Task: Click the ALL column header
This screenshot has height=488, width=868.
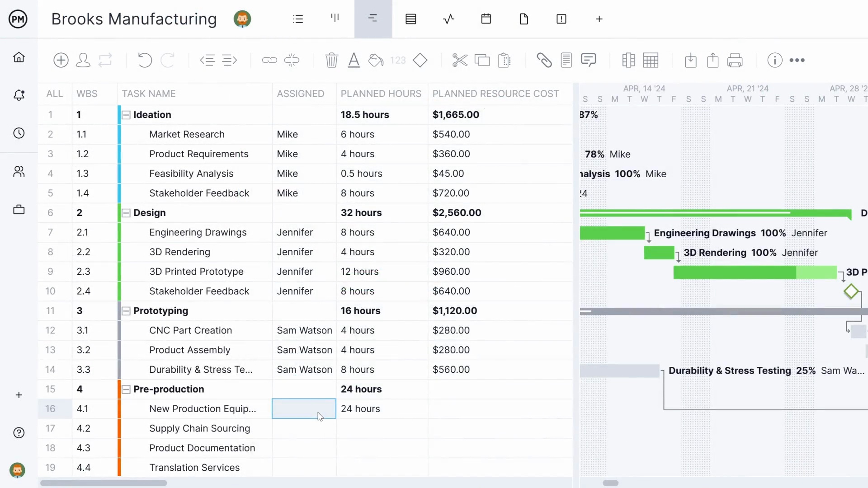Action: click(54, 94)
